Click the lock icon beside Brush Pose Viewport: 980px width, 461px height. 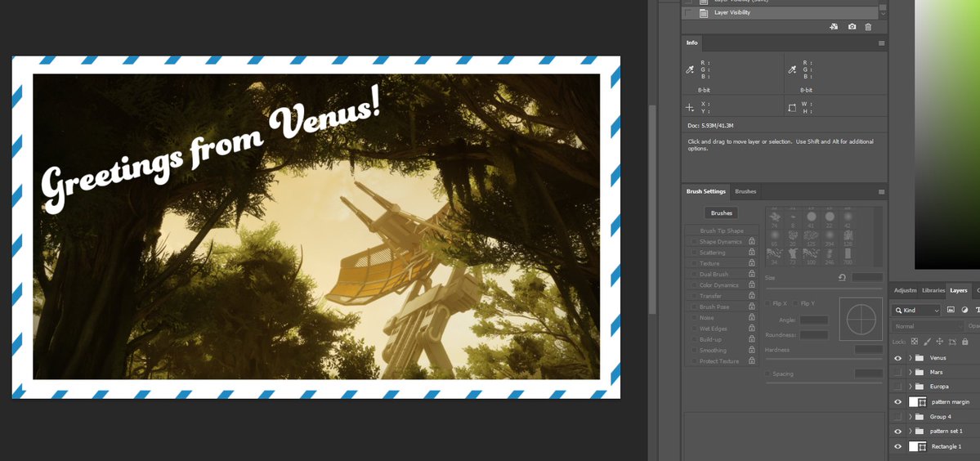[x=752, y=307]
